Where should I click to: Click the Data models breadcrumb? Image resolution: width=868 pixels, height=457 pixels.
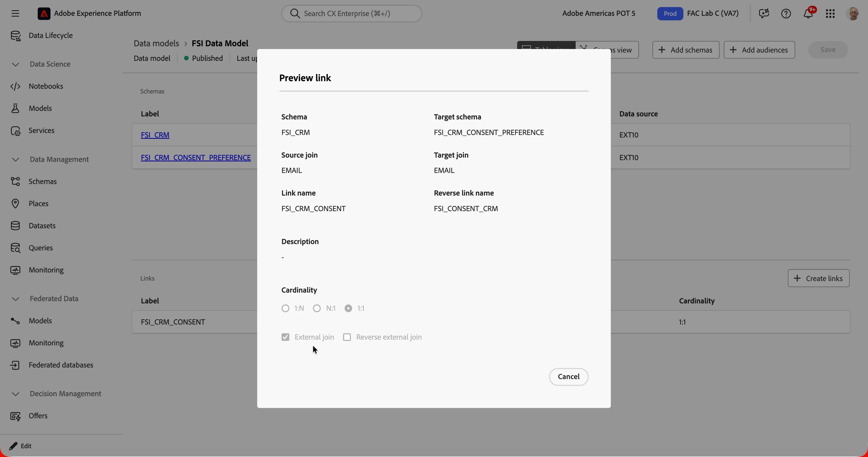pyautogui.click(x=156, y=43)
